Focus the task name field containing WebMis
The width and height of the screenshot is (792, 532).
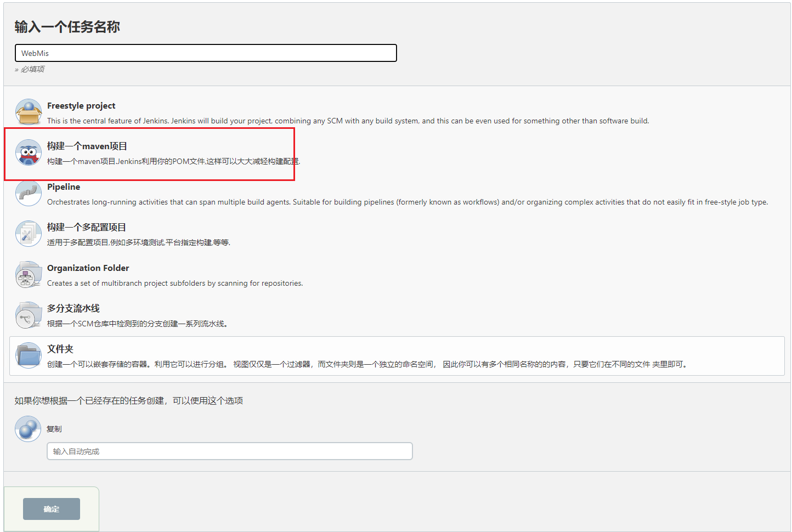click(x=206, y=53)
